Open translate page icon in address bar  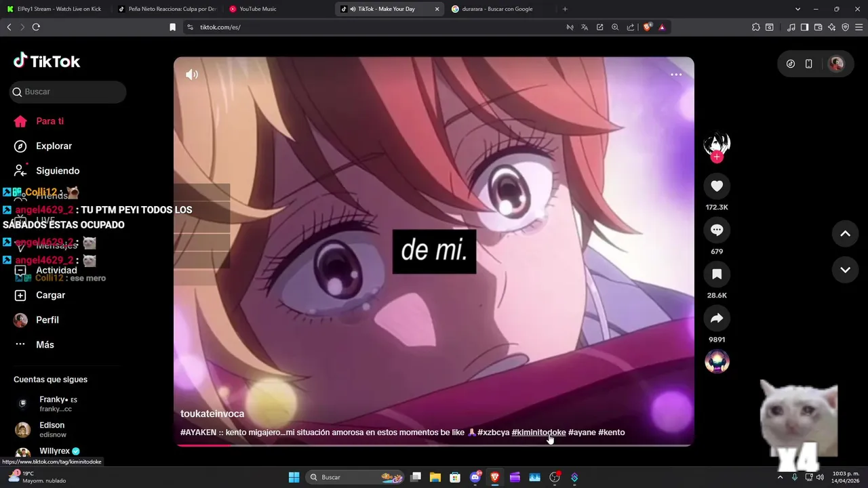(585, 27)
